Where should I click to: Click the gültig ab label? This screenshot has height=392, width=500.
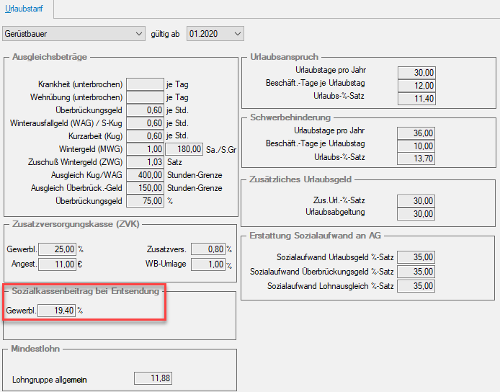[165, 34]
